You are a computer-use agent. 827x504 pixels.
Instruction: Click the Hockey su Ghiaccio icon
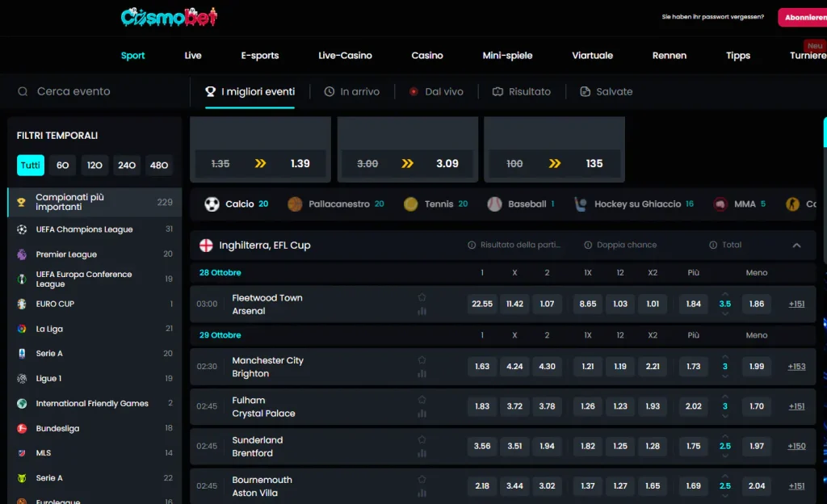tap(581, 204)
